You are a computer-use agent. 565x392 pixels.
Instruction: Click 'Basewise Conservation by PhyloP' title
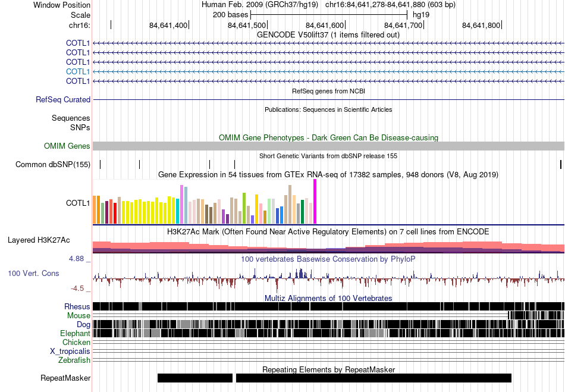click(328, 259)
